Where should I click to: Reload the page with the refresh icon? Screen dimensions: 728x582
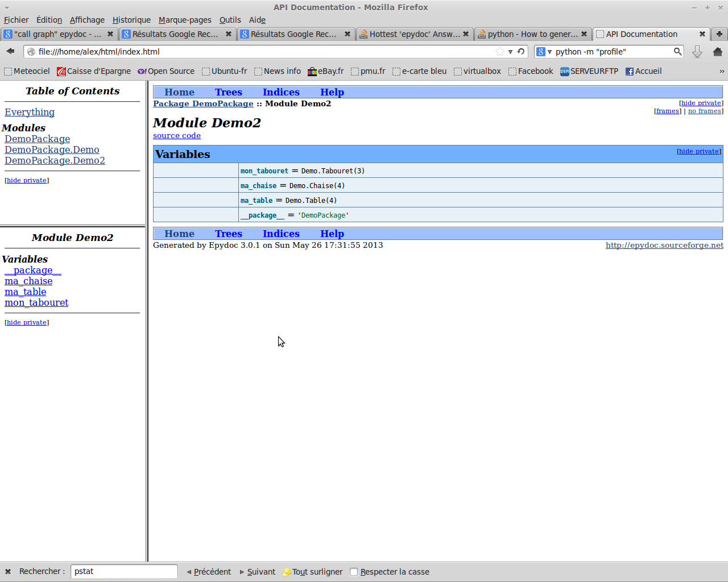point(521,51)
